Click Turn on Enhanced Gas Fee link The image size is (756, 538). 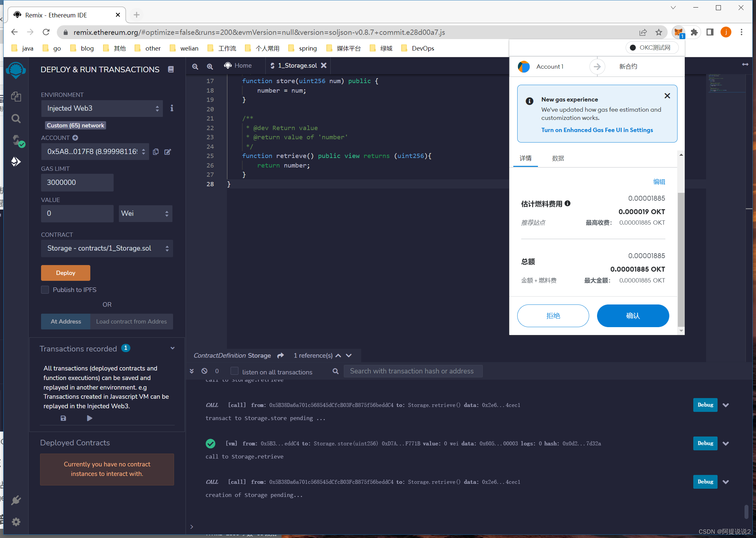(597, 130)
